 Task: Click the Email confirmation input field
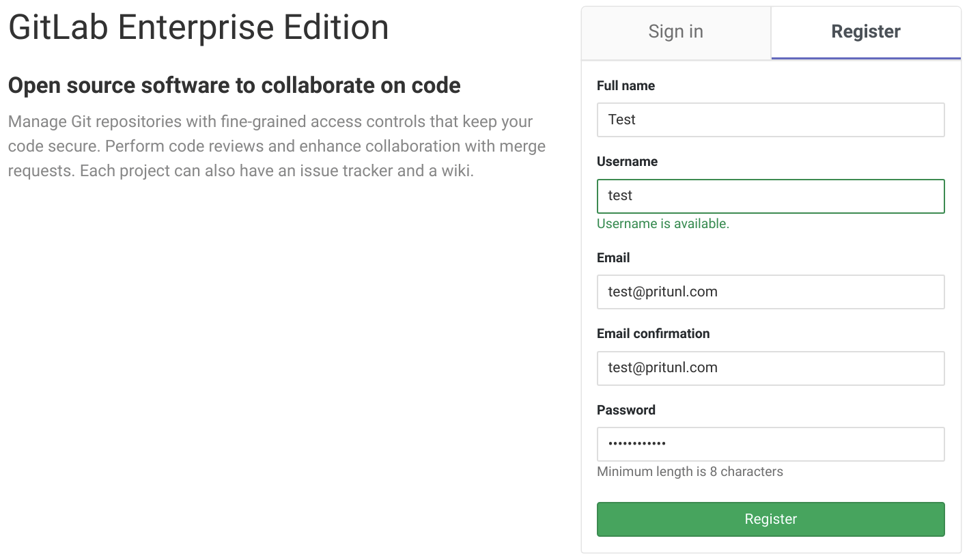pyautogui.click(x=770, y=368)
